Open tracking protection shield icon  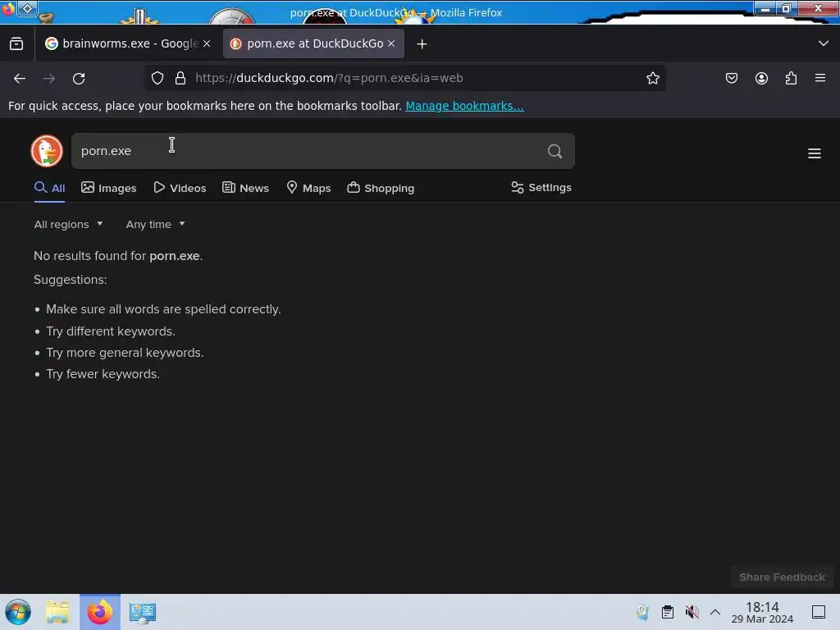point(157,78)
